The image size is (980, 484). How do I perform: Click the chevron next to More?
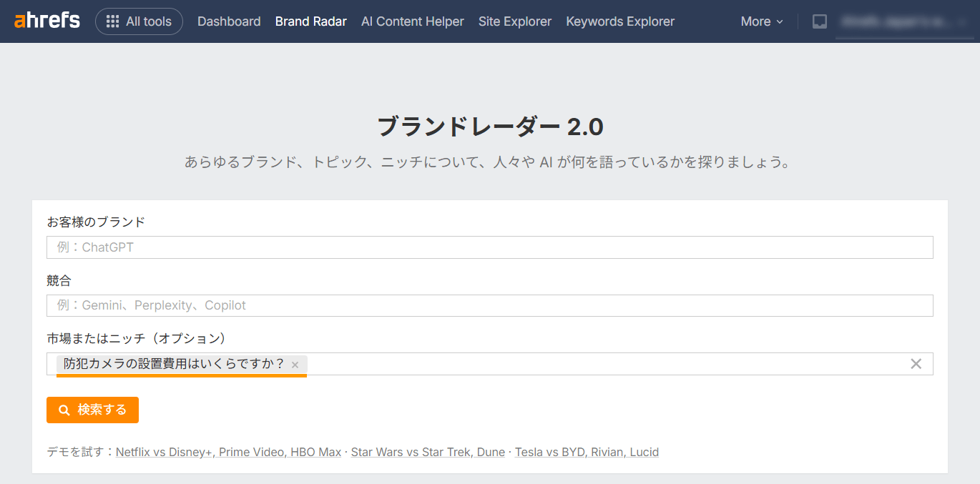781,21
